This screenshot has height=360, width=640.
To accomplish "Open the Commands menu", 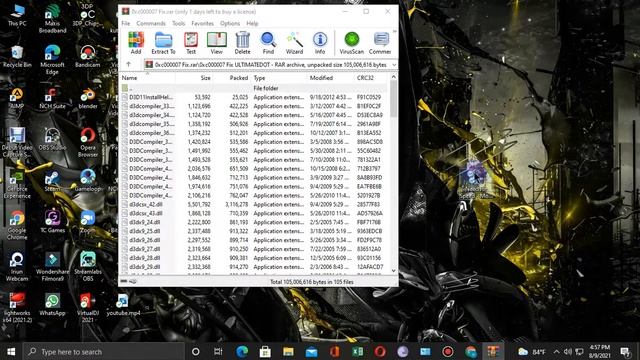I will (x=151, y=24).
